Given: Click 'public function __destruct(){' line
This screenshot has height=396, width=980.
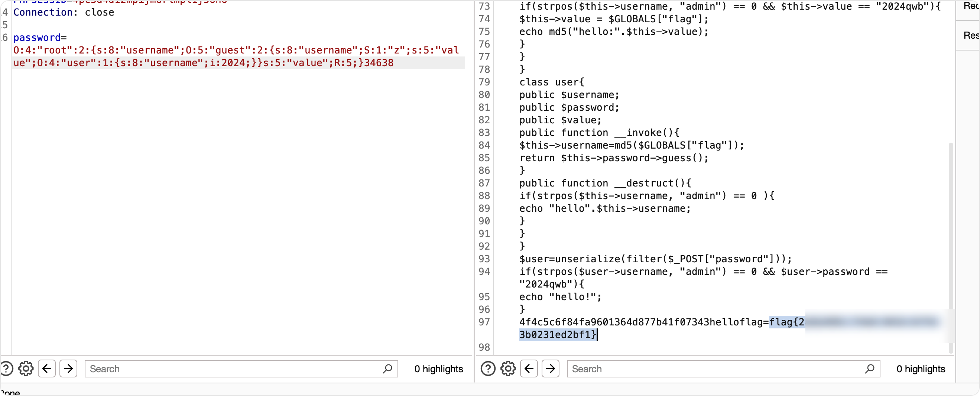Looking at the screenshot, I should tap(605, 184).
